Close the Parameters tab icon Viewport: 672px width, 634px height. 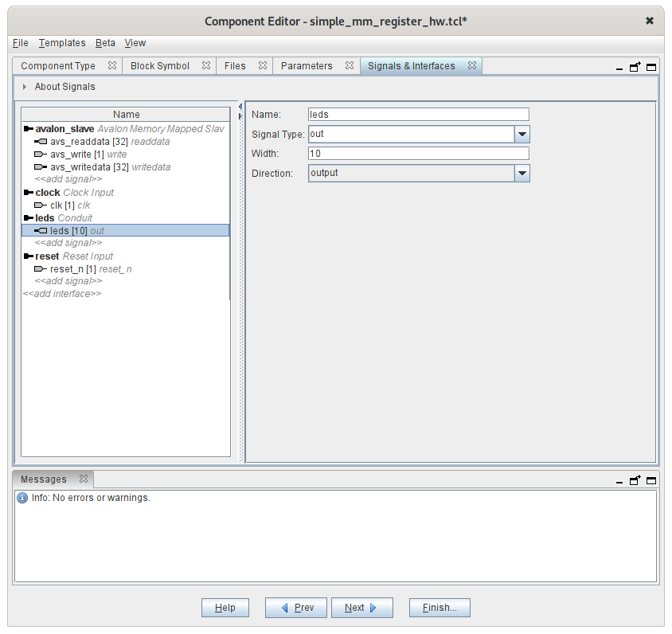coord(350,66)
